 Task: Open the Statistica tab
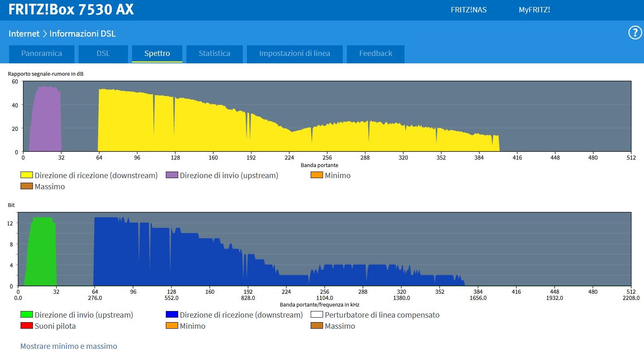point(214,53)
